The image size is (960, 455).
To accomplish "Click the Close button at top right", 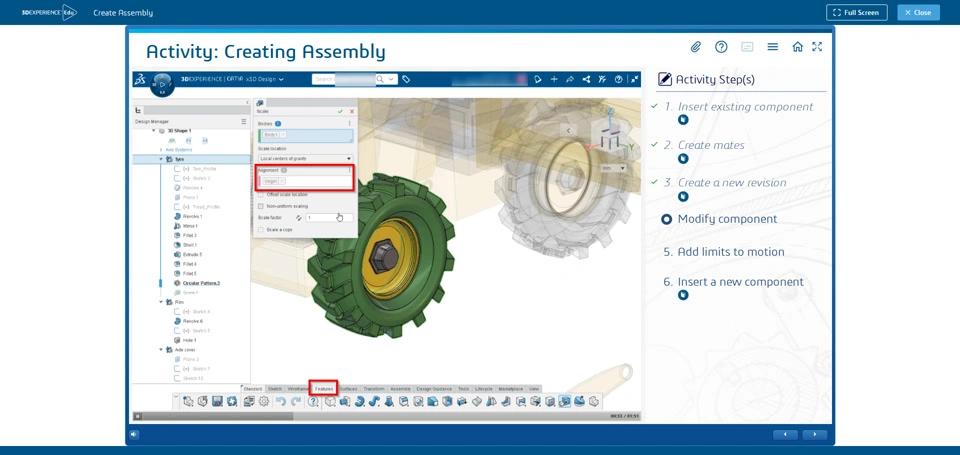I will [918, 12].
